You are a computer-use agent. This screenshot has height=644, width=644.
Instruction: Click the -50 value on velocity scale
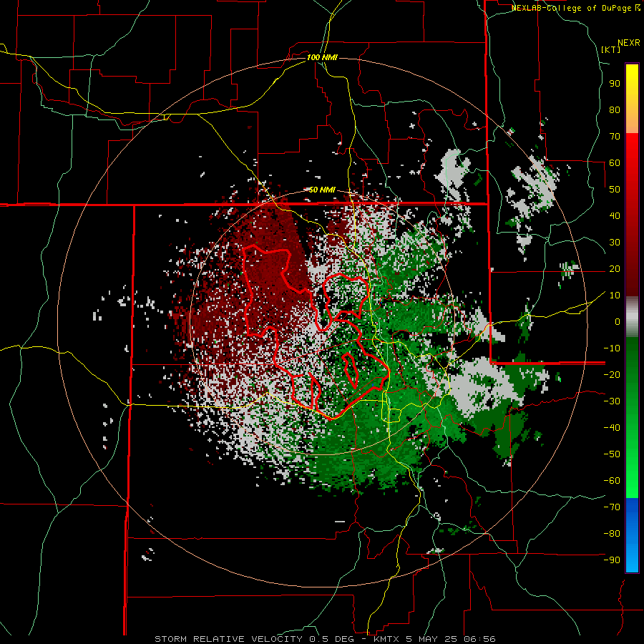tap(612, 454)
